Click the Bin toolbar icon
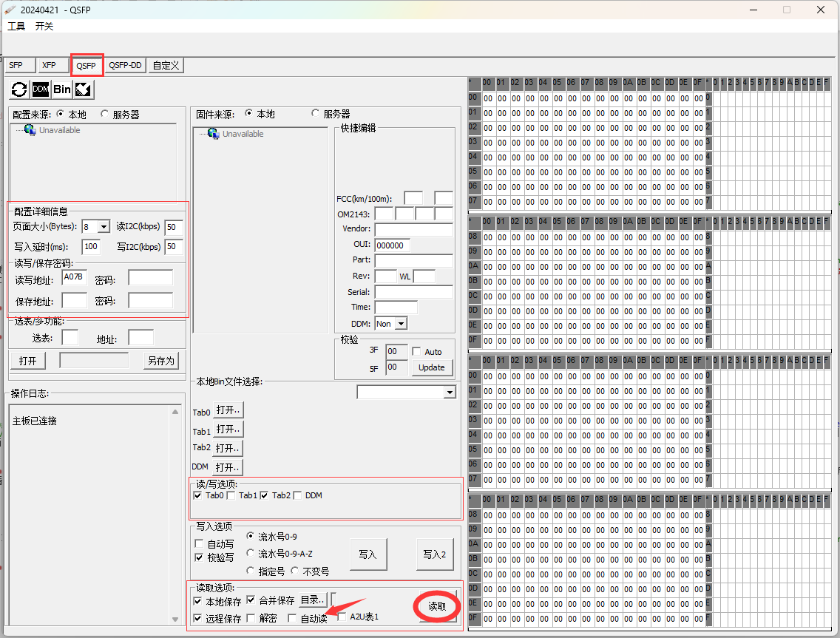The image size is (840, 638). [x=61, y=89]
